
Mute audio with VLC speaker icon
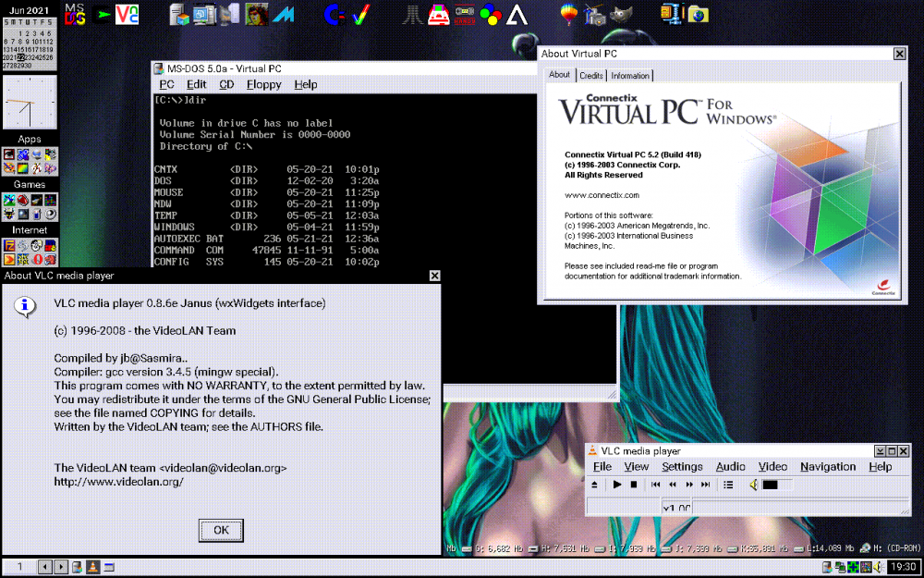[753, 485]
